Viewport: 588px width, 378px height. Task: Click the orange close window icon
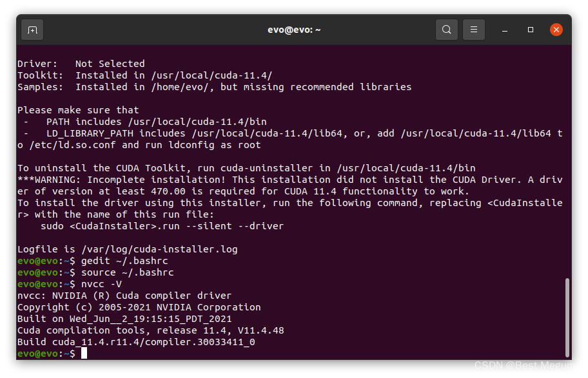pos(556,29)
